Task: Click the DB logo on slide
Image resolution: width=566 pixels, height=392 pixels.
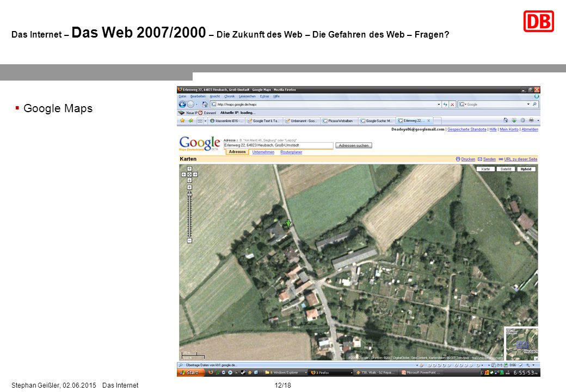Action: click(x=539, y=21)
